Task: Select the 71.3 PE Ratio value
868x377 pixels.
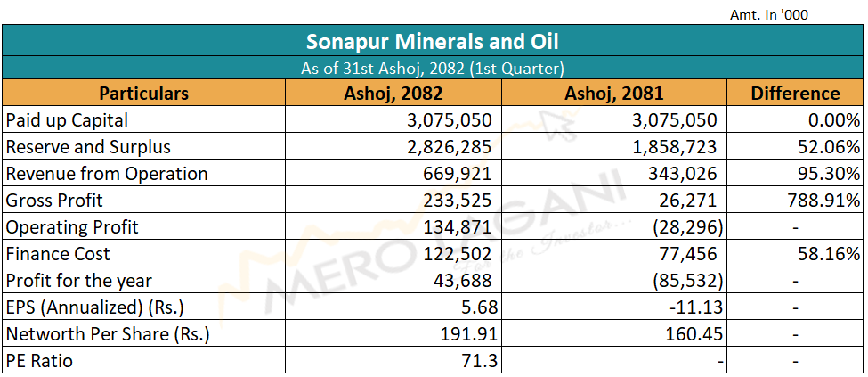Action: pyautogui.click(x=476, y=361)
